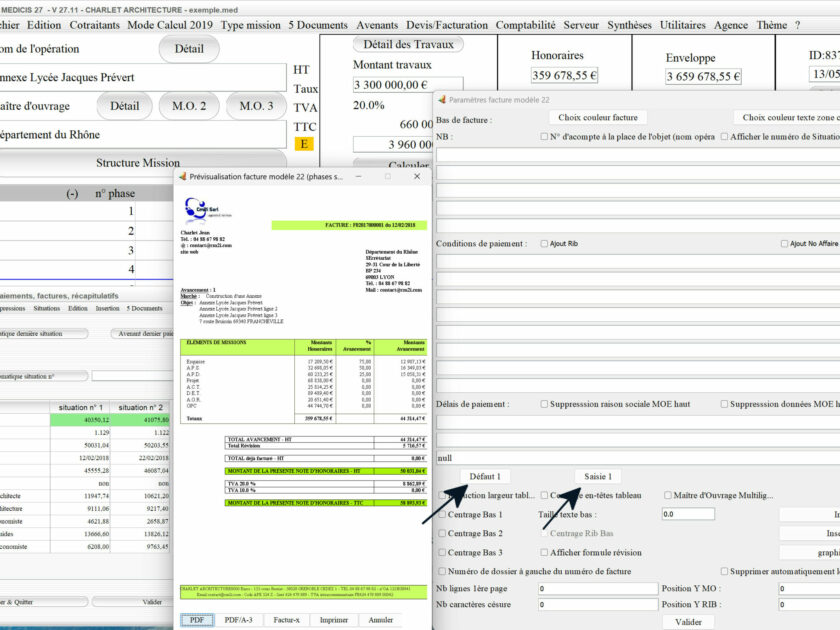Click the Position Y MO field
Image resolution: width=840 pixels, height=630 pixels.
809,589
